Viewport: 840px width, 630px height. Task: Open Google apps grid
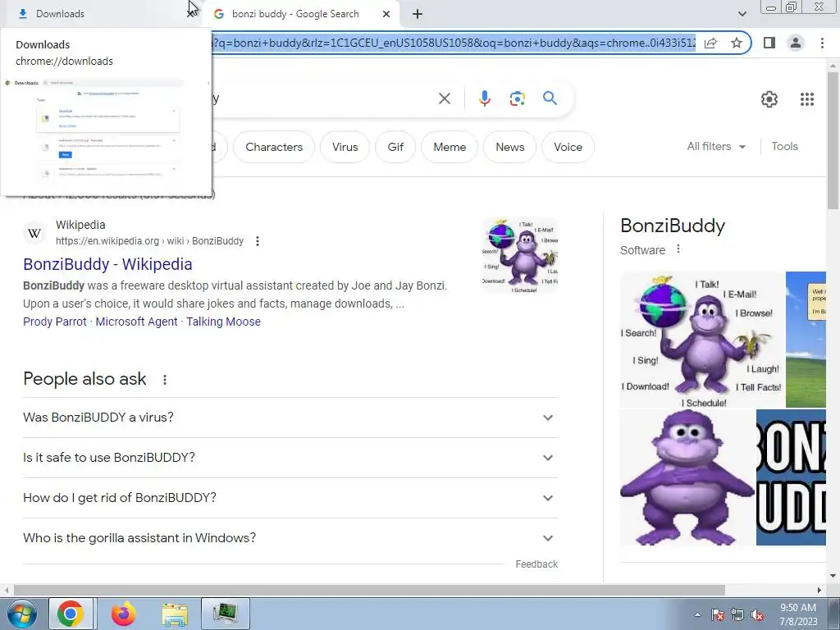[807, 99]
